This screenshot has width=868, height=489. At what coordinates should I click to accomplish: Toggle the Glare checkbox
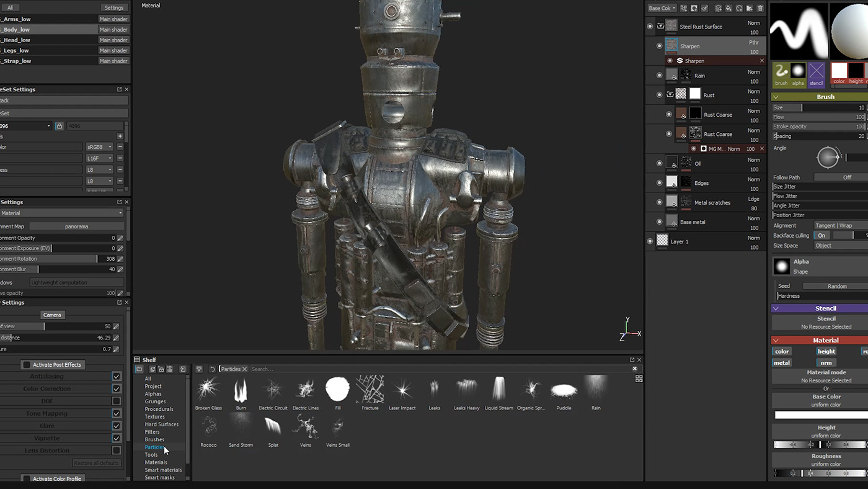[116, 426]
